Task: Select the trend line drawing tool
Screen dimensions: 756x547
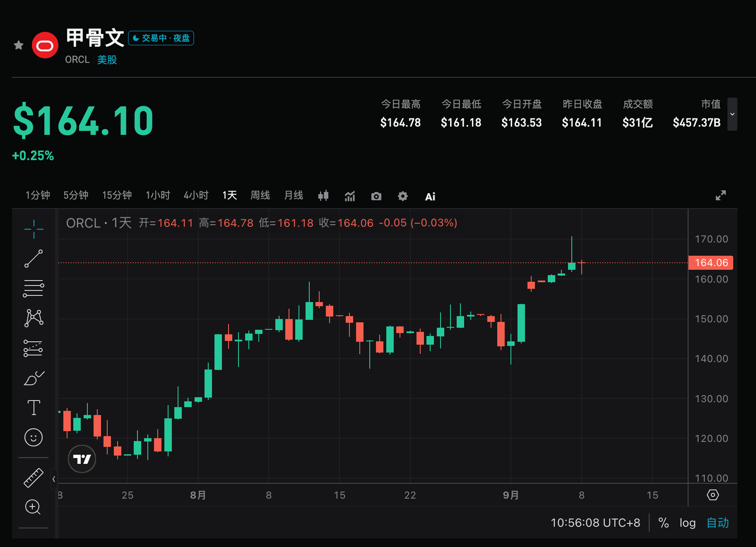Action: 34,259
